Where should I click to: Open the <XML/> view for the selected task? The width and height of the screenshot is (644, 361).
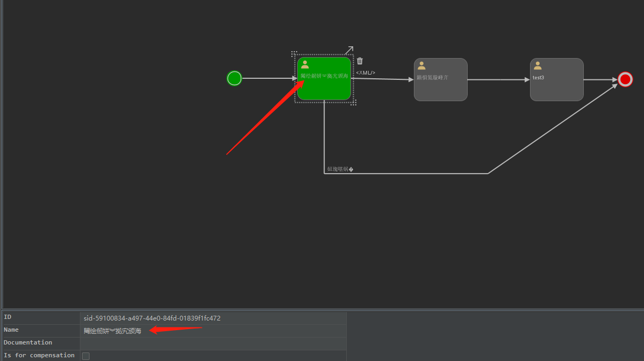tap(365, 72)
